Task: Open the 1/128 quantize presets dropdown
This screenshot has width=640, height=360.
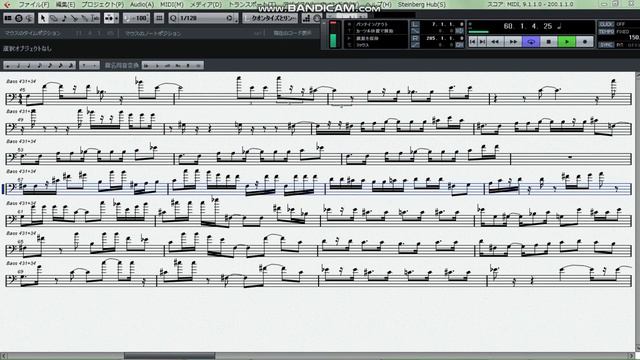Action: tap(203, 18)
